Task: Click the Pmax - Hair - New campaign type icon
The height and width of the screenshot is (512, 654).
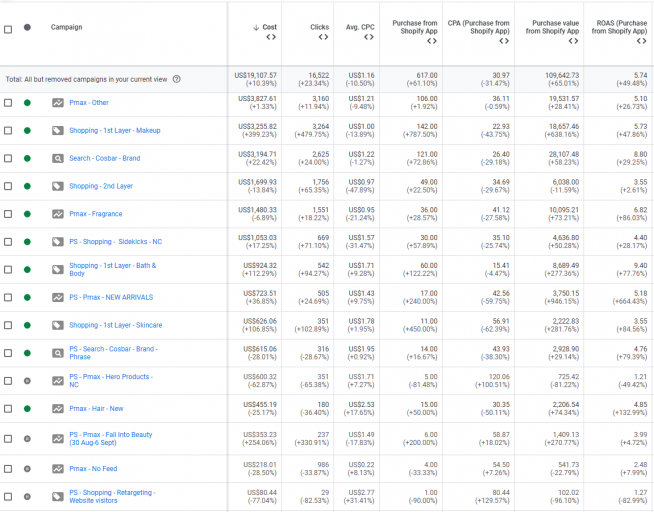Action: pyautogui.click(x=58, y=409)
